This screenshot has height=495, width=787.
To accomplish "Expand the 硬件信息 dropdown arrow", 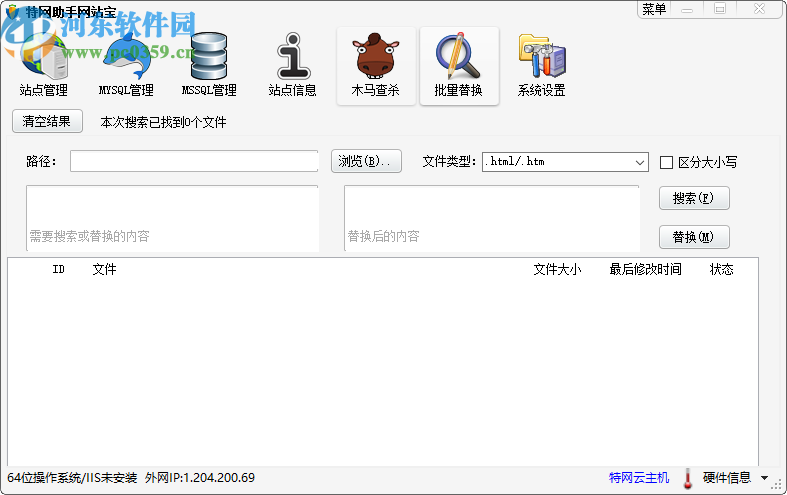I will pos(764,478).
